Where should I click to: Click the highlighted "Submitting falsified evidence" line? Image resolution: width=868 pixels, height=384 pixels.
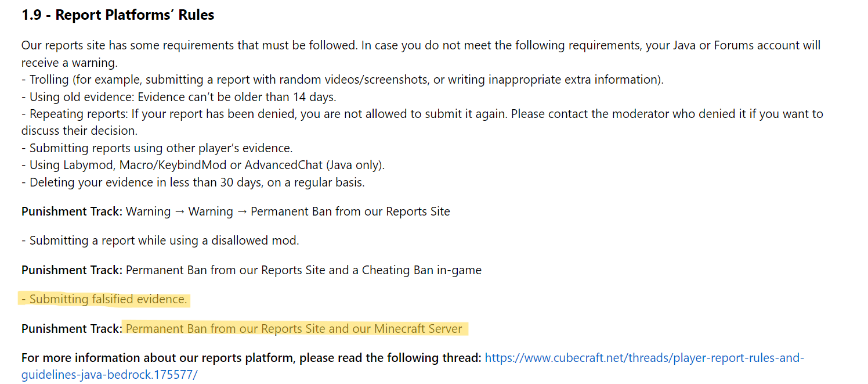click(x=104, y=300)
